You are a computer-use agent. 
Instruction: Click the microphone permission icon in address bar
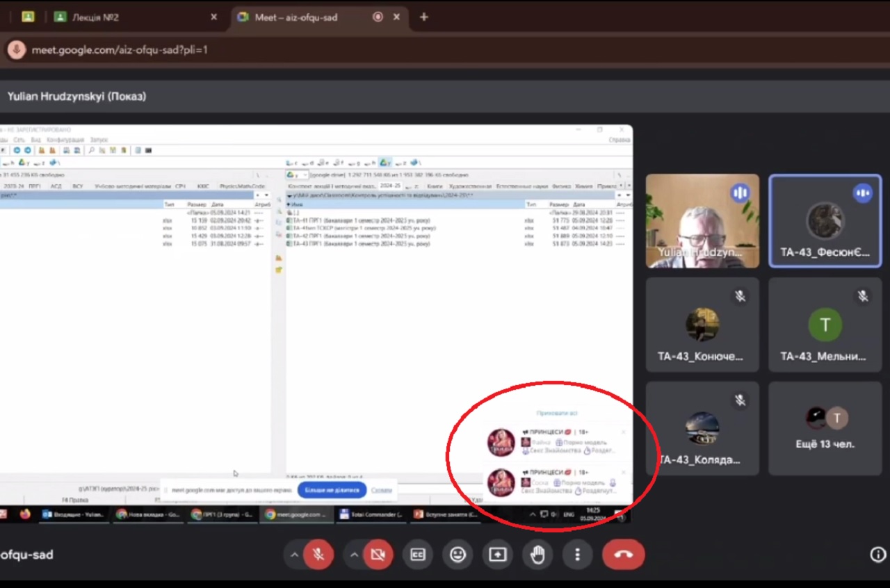[17, 50]
